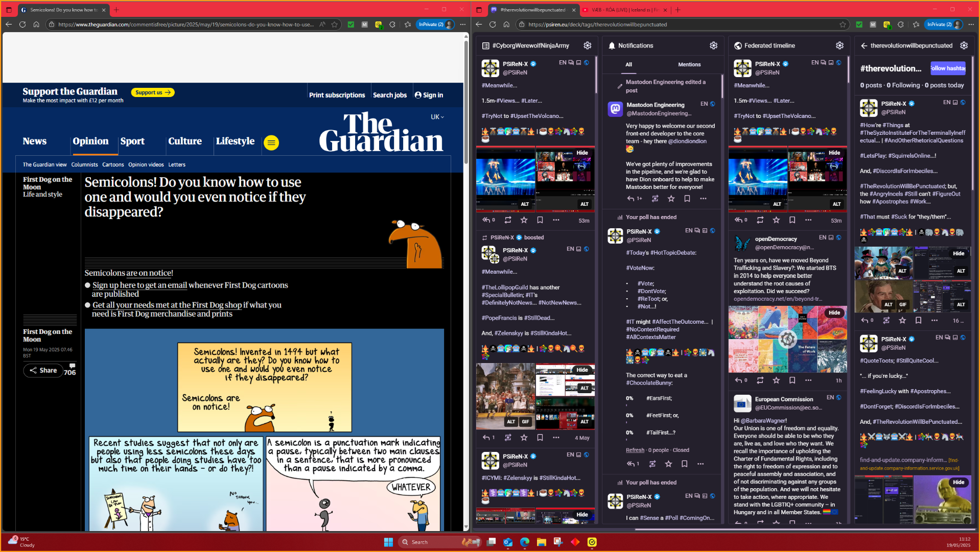Open more options on the openDemocracy post

point(808,380)
